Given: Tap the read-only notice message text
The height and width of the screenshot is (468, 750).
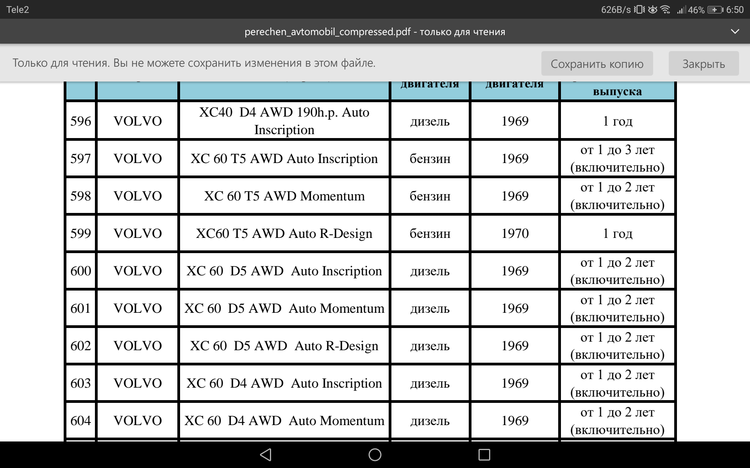Looking at the screenshot, I should [194, 63].
